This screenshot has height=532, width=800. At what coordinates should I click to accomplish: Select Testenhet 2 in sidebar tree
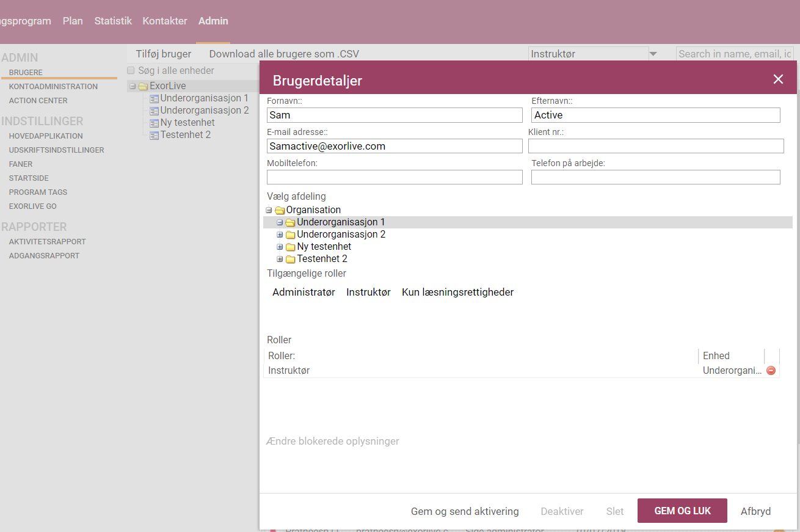(x=186, y=135)
